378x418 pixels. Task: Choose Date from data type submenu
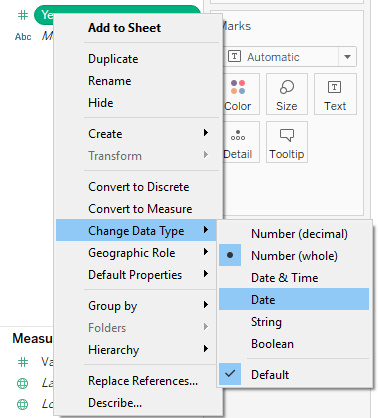click(x=294, y=300)
